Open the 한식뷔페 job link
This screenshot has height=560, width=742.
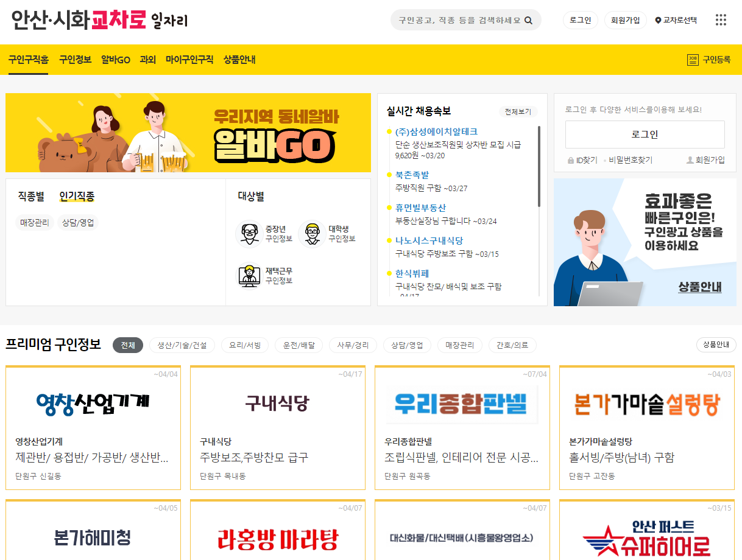click(x=412, y=273)
